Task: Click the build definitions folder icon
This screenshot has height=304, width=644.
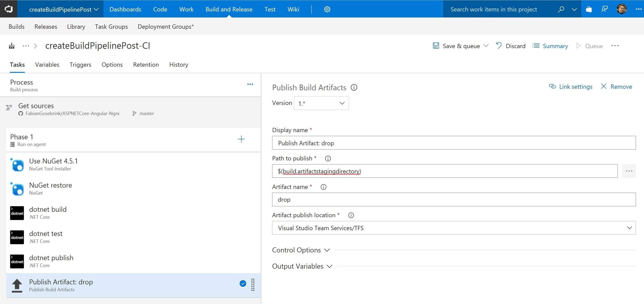Action: point(11,46)
